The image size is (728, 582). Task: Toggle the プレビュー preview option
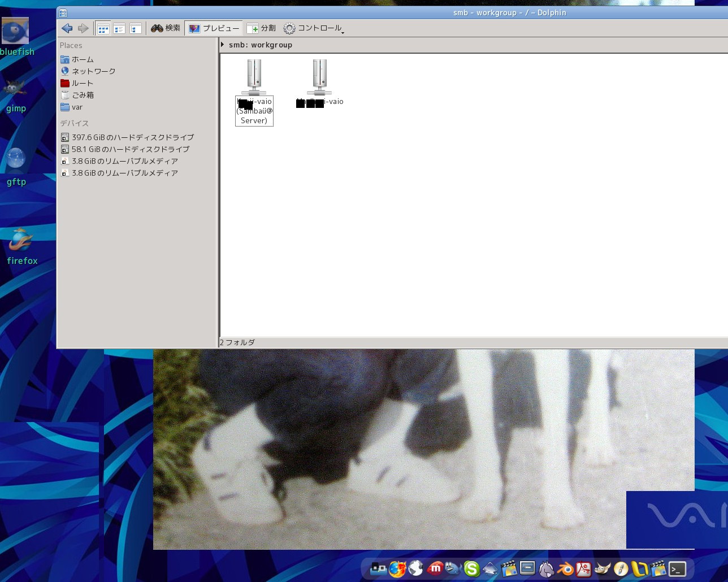click(214, 28)
